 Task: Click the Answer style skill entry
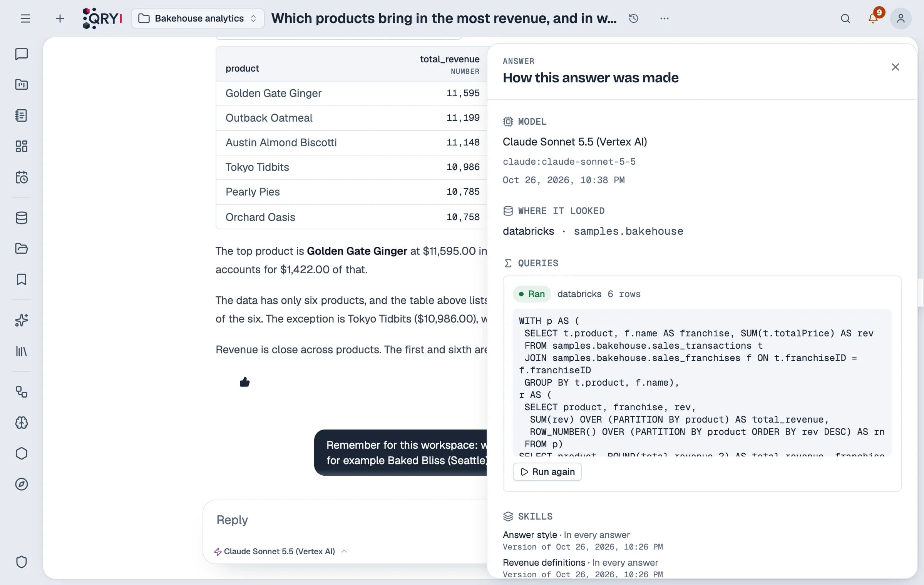583,540
